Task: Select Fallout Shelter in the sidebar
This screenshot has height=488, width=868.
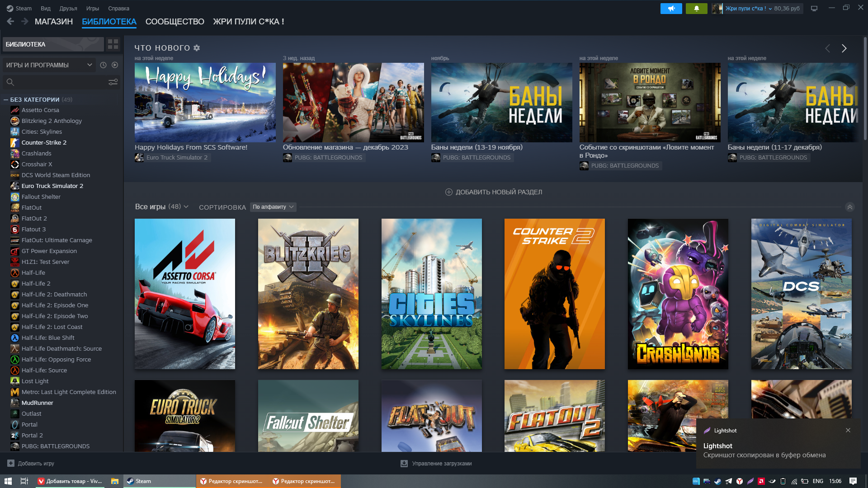Action: click(41, 197)
